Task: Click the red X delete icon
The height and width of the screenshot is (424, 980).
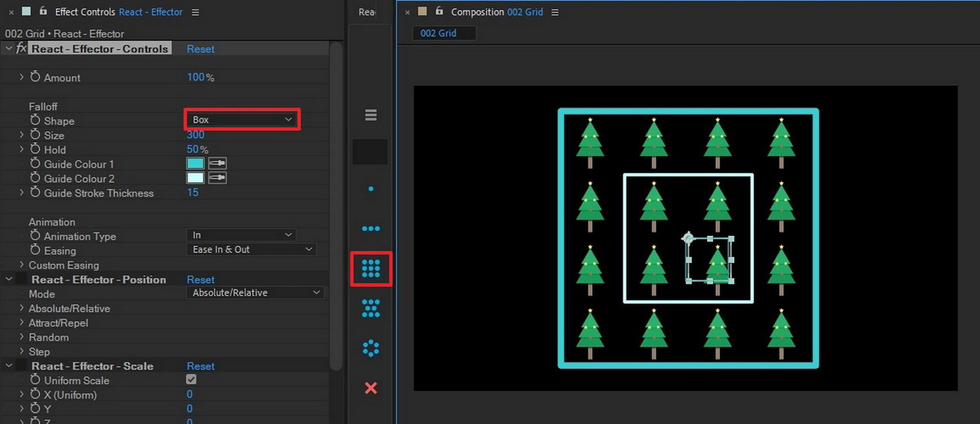Action: [370, 388]
